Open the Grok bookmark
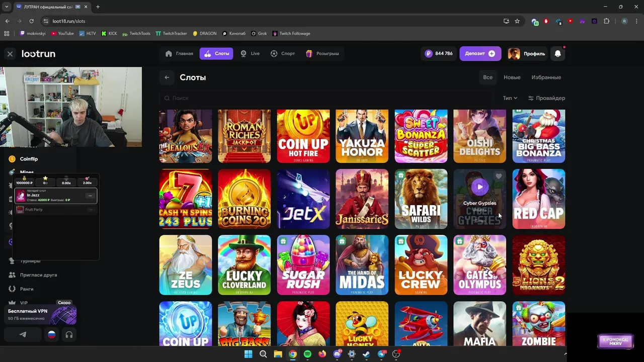644x362 pixels. [259, 34]
